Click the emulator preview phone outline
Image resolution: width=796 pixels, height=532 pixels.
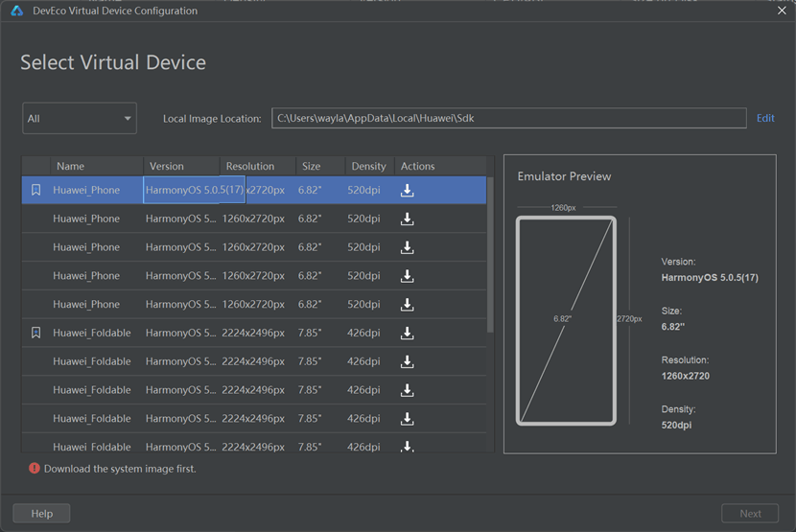point(566,320)
